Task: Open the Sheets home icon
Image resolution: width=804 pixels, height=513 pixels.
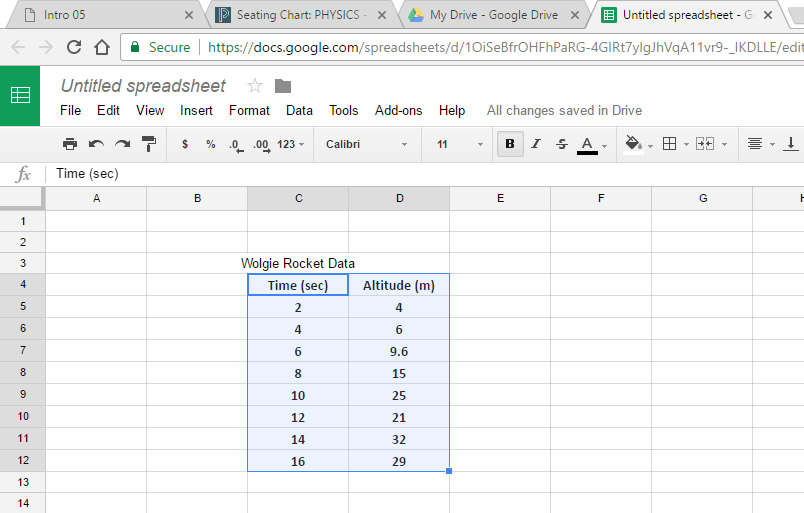Action: click(x=20, y=96)
